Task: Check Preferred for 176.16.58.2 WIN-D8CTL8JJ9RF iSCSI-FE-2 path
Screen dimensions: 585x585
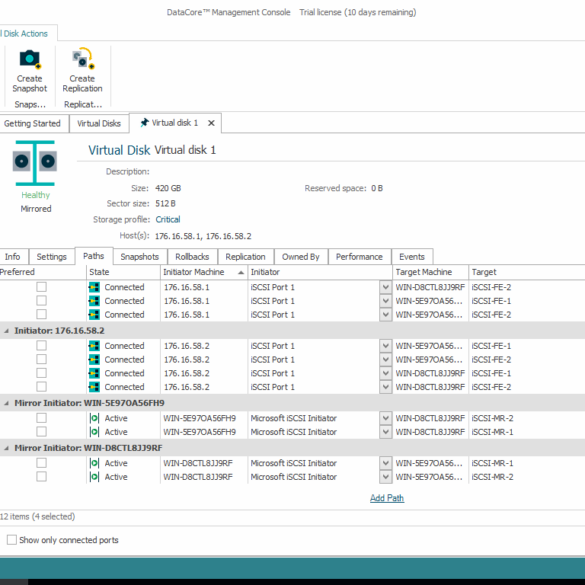Action: pyautogui.click(x=41, y=387)
